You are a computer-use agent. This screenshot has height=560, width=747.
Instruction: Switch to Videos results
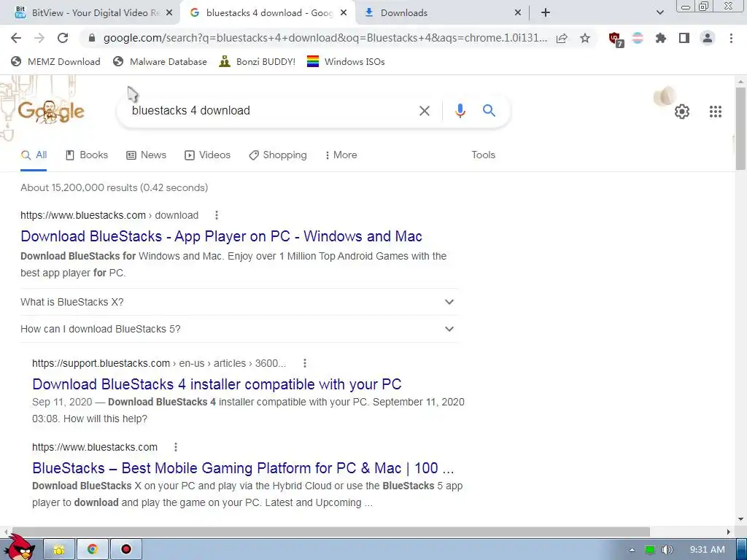[x=208, y=155]
